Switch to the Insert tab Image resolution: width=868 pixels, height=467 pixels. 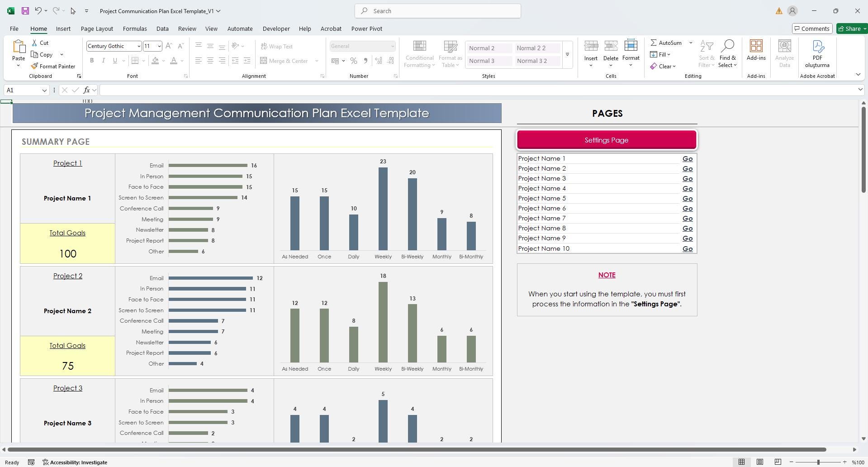tap(63, 29)
